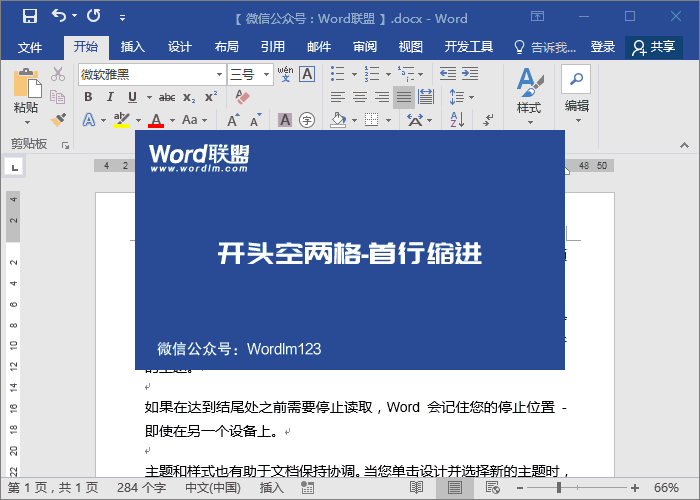Toggle show paragraph marks icon
The image size is (700, 500).
(x=489, y=120)
